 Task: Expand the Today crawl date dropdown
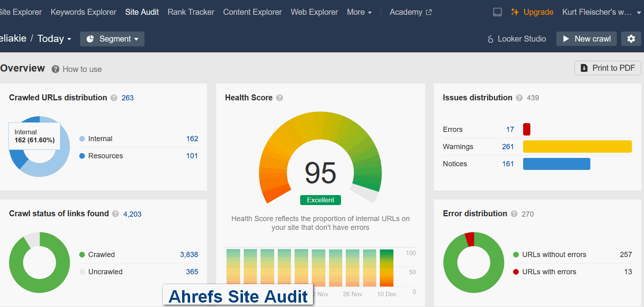click(54, 39)
